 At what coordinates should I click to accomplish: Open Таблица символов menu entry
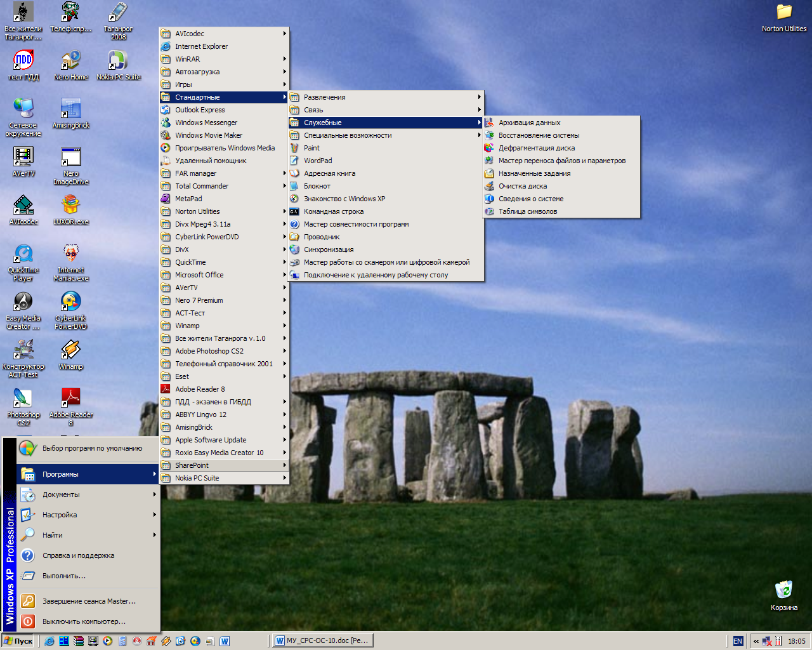561,211
